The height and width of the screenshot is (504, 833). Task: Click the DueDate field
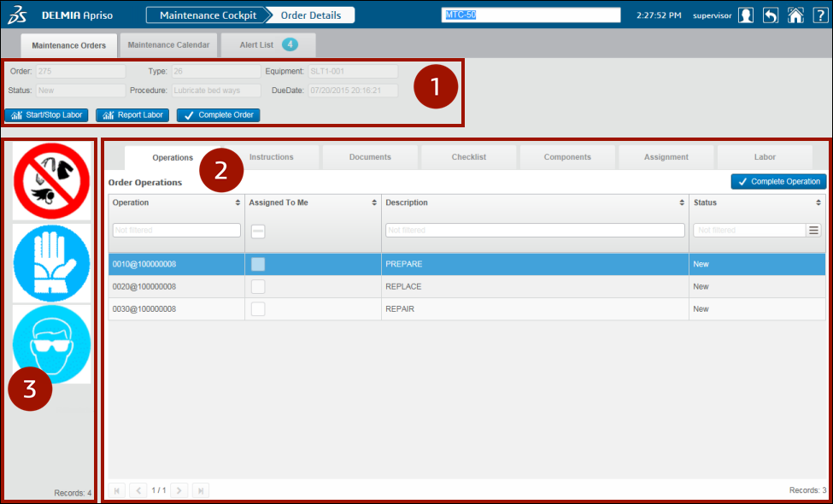(x=353, y=91)
